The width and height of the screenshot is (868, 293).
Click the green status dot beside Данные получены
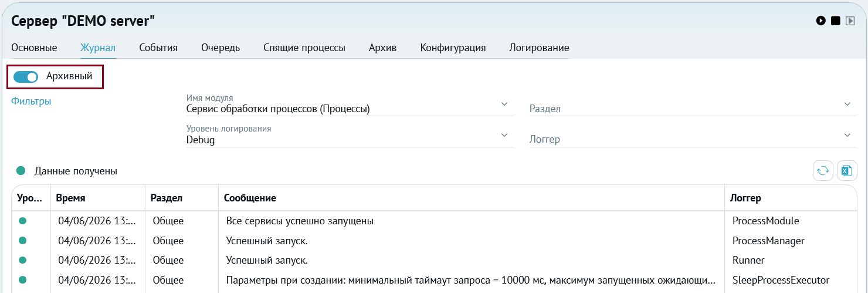point(21,171)
